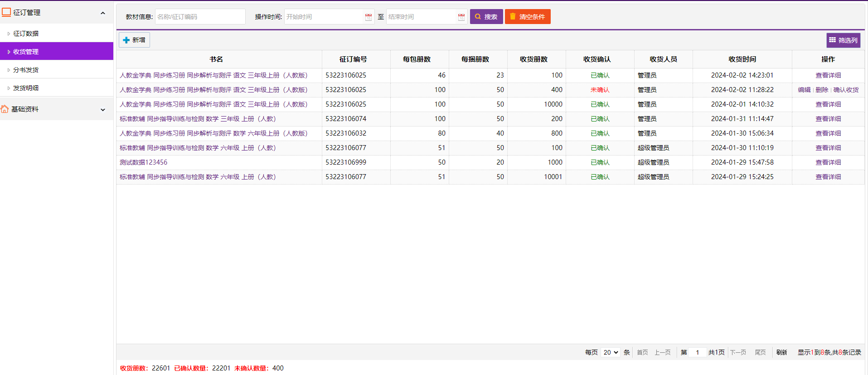Click the 清空条件 clear button

point(528,16)
